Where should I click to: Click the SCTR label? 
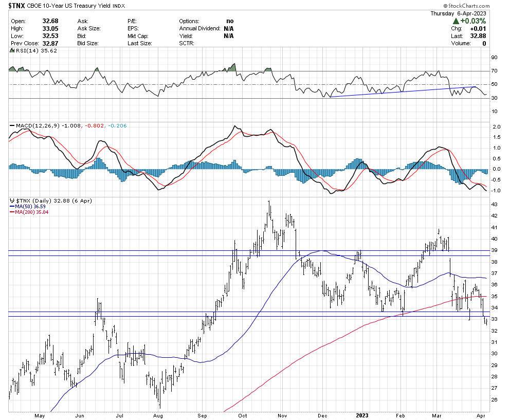point(186,44)
